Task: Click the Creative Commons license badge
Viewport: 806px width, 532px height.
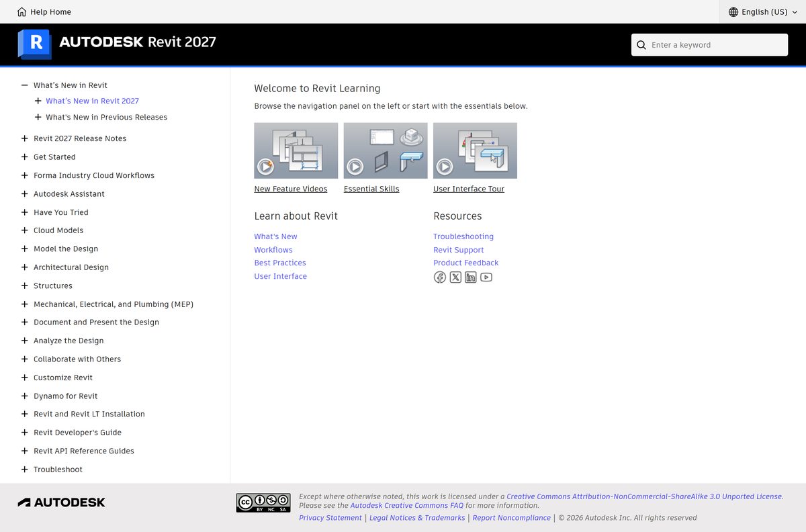Action: pos(263,502)
